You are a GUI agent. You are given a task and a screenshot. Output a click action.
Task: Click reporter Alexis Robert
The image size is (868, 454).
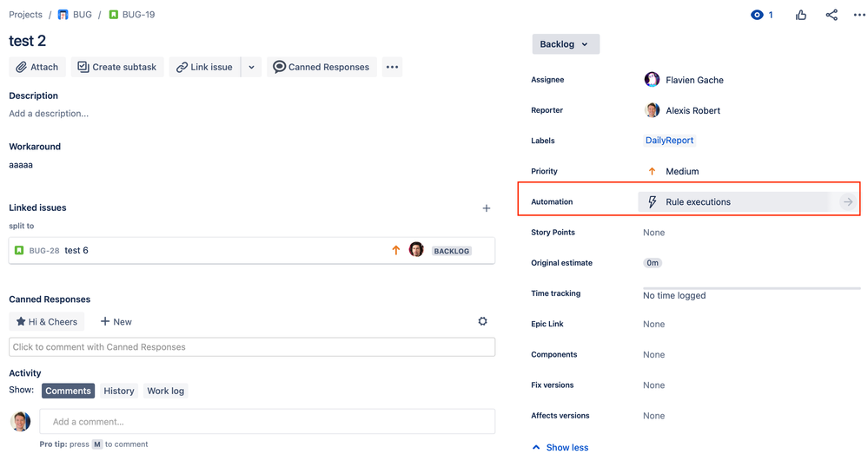coord(692,110)
